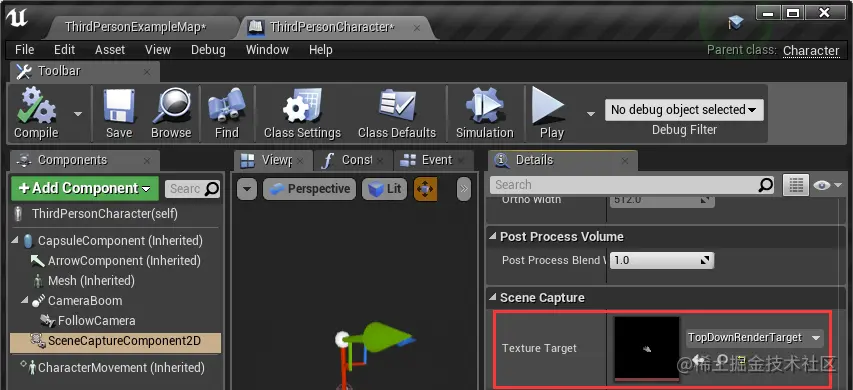Change the Perspective view mode
853x390 pixels.
tap(310, 189)
